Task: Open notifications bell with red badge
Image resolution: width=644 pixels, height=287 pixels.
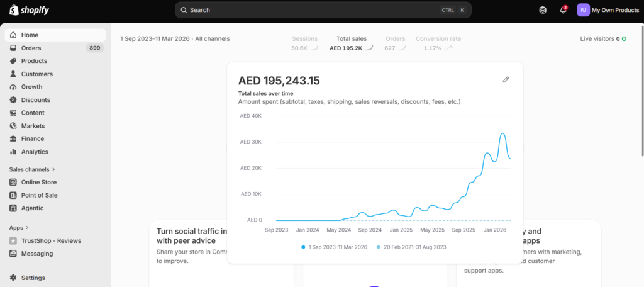Action: [563, 10]
